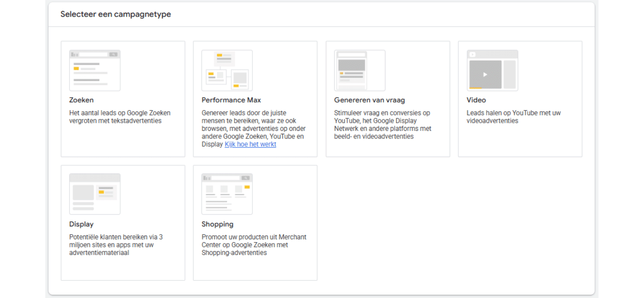This screenshot has width=644, height=298.
Task: Click the Zoeken campaign illustration icon
Action: point(94,70)
